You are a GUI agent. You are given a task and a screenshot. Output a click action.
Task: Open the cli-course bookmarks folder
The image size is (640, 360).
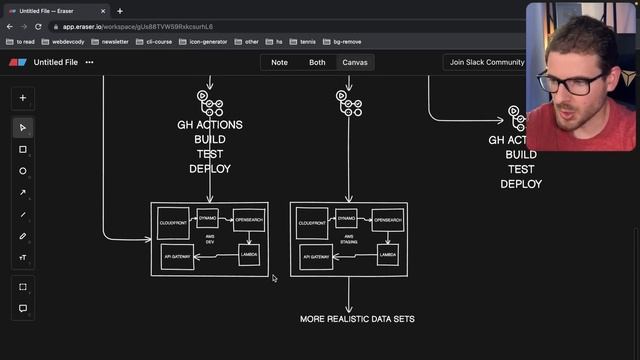154,42
